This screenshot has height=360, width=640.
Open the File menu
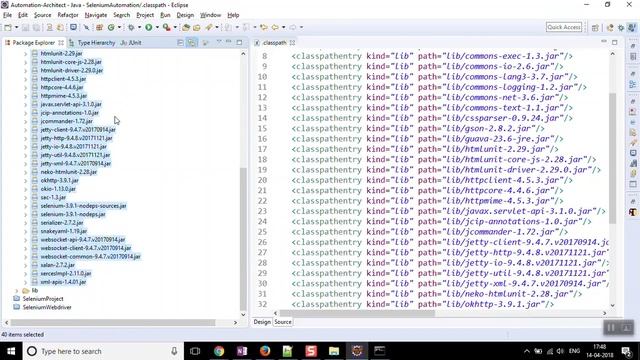coord(7,15)
